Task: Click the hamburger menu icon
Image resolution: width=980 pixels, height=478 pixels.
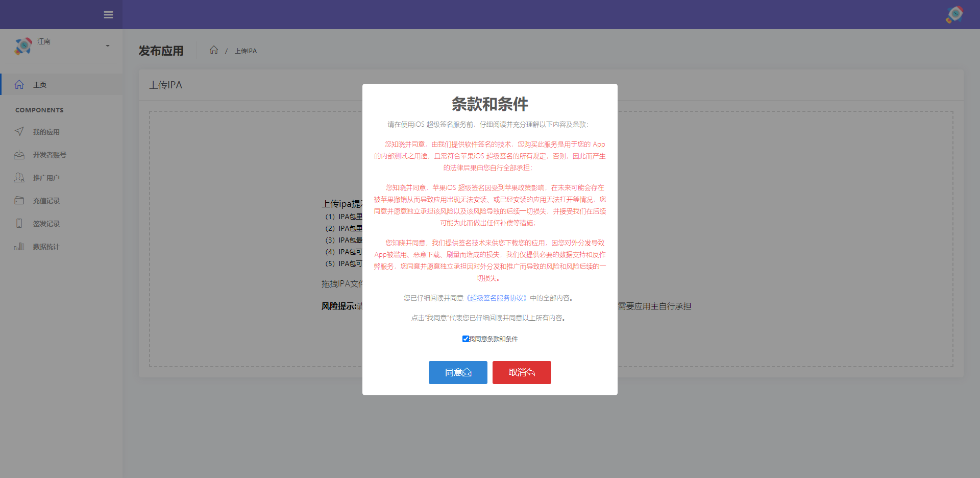Action: tap(108, 15)
